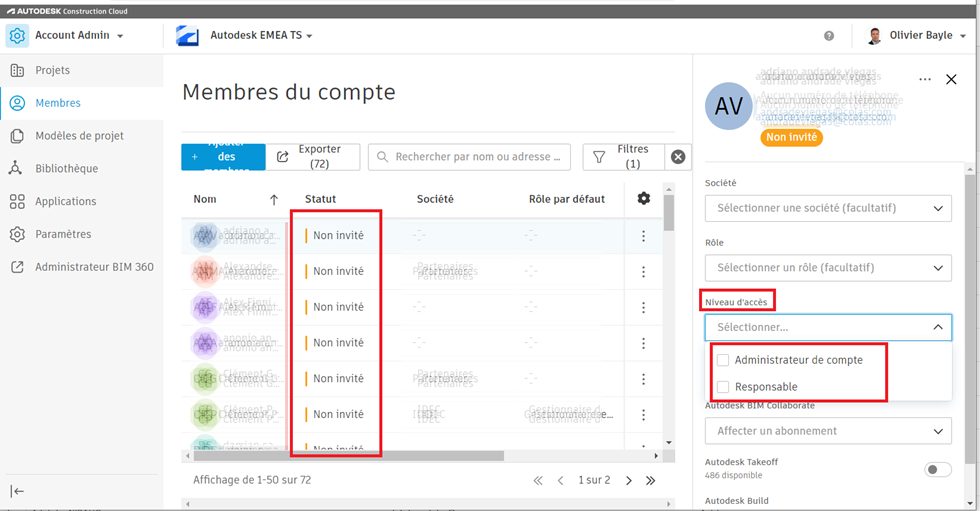This screenshot has height=511, width=980.
Task: Check Administrateur de compte option
Action: point(723,360)
